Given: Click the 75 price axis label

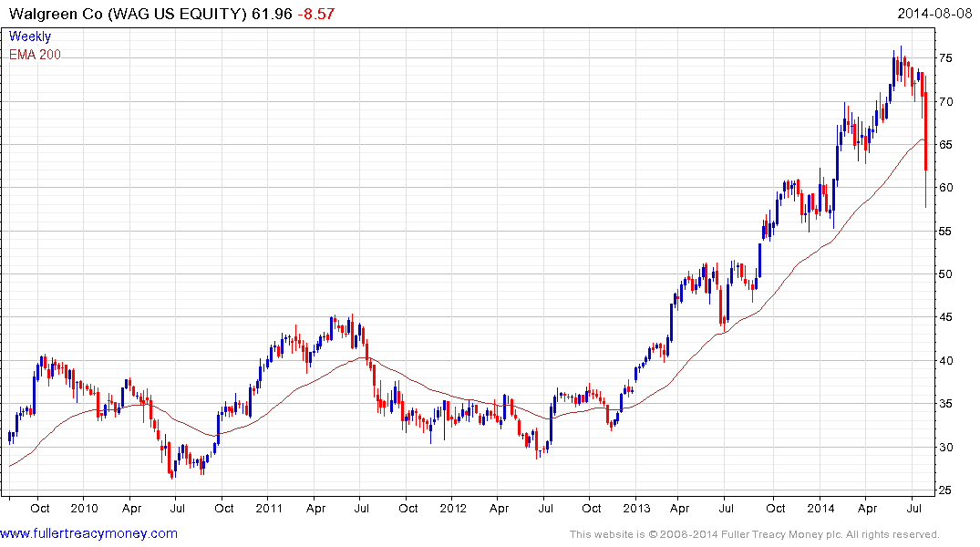Looking at the screenshot, I should click(945, 58).
